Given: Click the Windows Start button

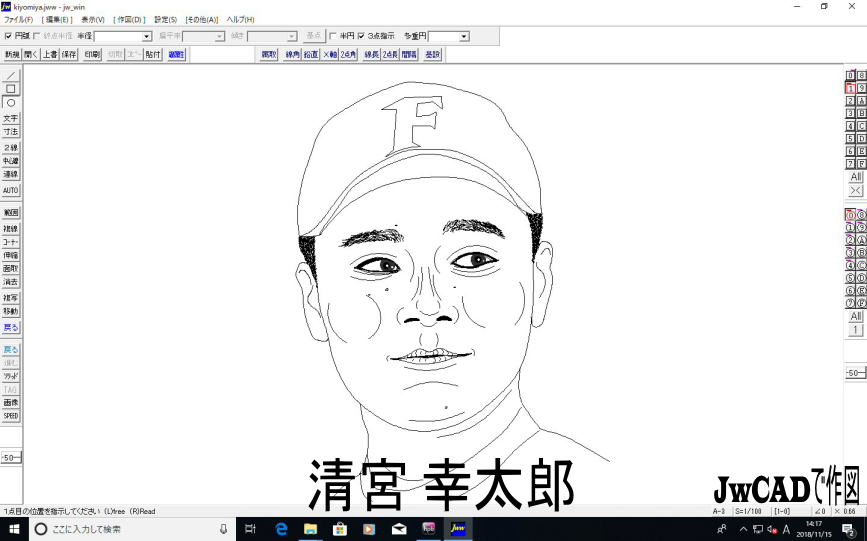Looking at the screenshot, I should (x=13, y=529).
